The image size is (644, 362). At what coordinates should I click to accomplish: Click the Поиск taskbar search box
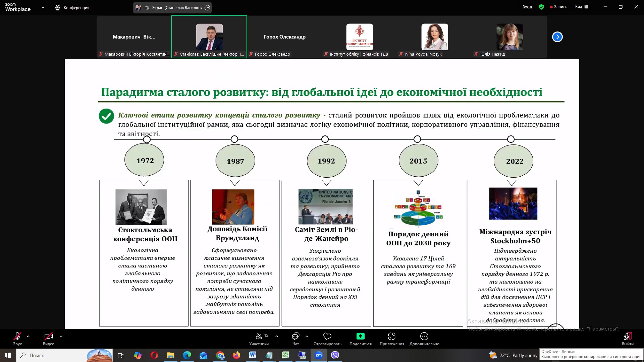point(65,355)
